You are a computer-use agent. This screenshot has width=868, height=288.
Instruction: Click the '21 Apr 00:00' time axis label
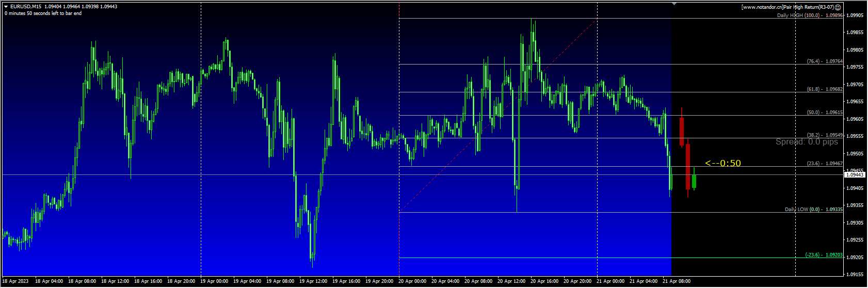pyautogui.click(x=610, y=281)
